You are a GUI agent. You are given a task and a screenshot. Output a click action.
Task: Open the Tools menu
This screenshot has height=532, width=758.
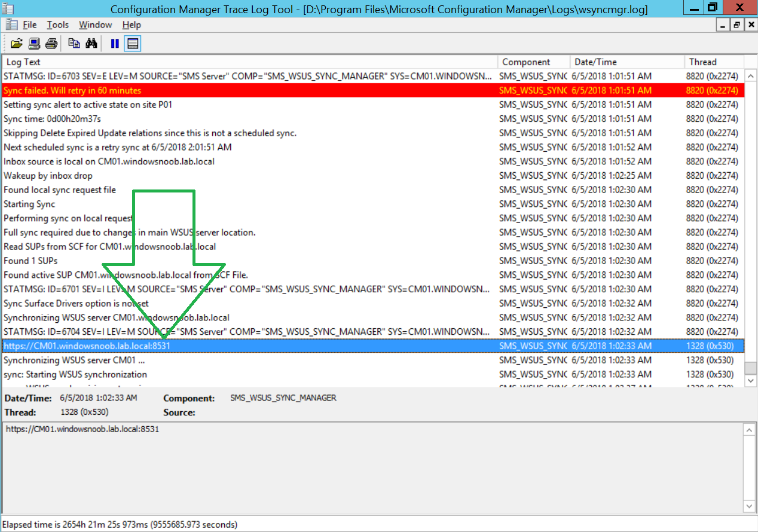click(58, 25)
